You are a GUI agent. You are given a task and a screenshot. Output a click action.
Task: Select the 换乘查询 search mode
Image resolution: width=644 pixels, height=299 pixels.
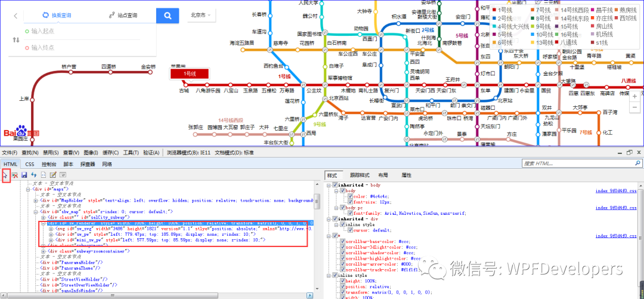[x=57, y=16]
